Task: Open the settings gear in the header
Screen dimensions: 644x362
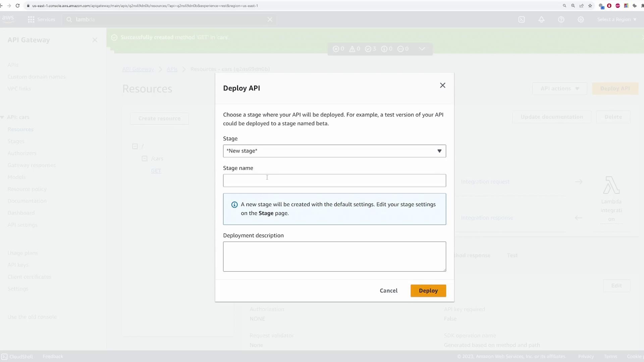Action: click(581, 19)
